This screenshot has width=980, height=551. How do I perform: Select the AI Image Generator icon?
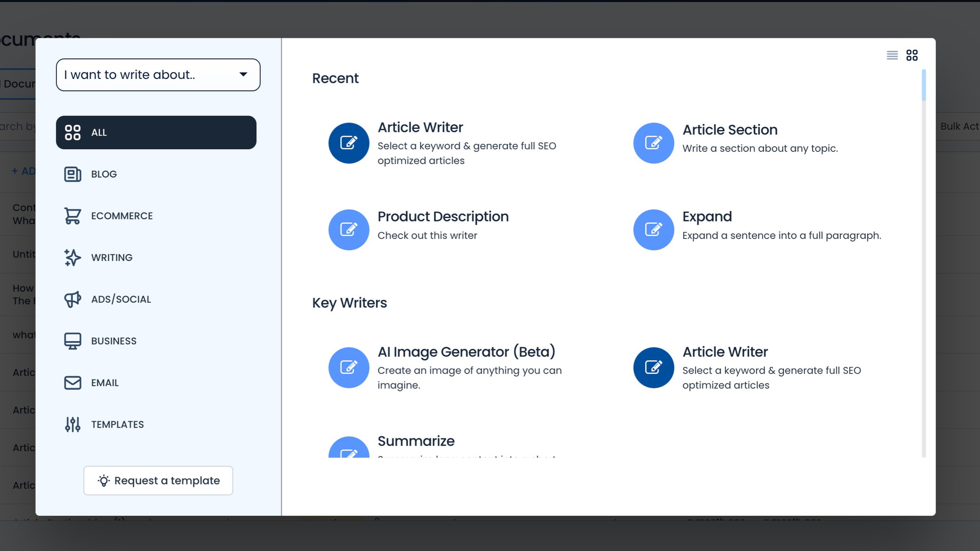click(x=349, y=367)
